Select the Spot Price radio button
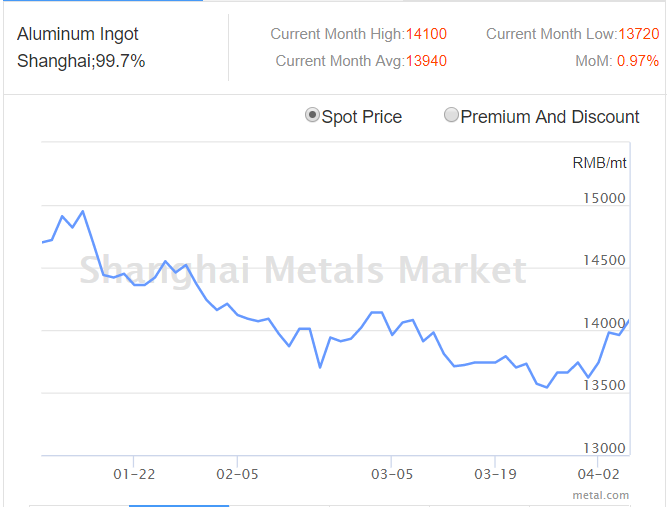Image resolution: width=671 pixels, height=507 pixels. 312,115
